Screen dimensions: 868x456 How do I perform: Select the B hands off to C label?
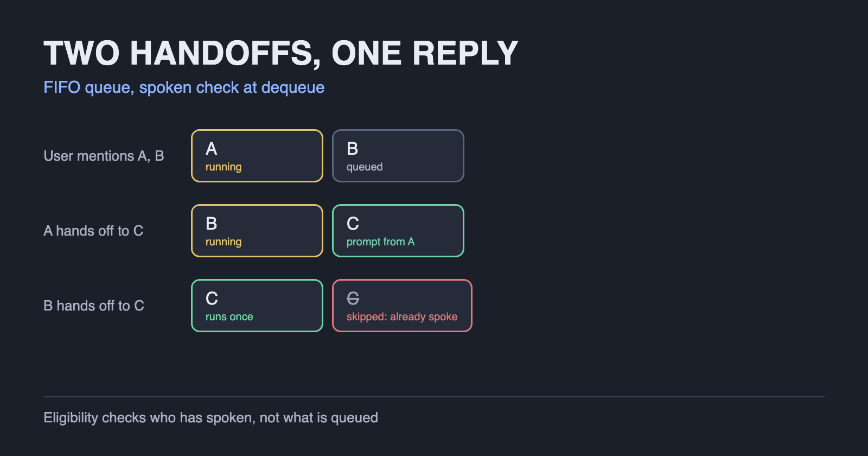94,306
